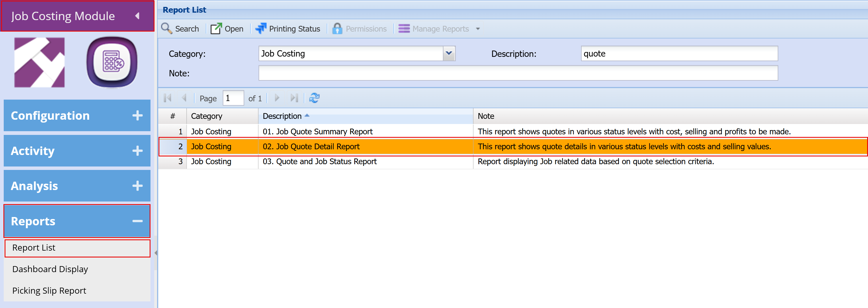This screenshot has width=868, height=308.
Task: Click the Note filter input field
Action: pyautogui.click(x=518, y=73)
